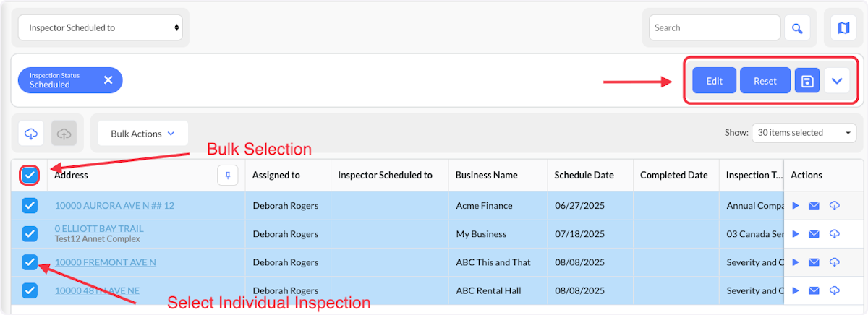Open the Inspector Scheduled to dropdown

coord(101,28)
